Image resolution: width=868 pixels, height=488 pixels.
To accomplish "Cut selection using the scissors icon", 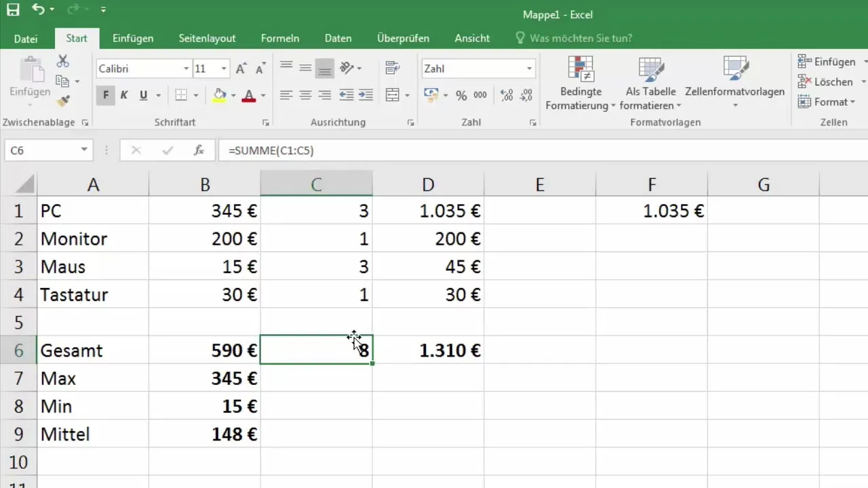I will click(63, 62).
